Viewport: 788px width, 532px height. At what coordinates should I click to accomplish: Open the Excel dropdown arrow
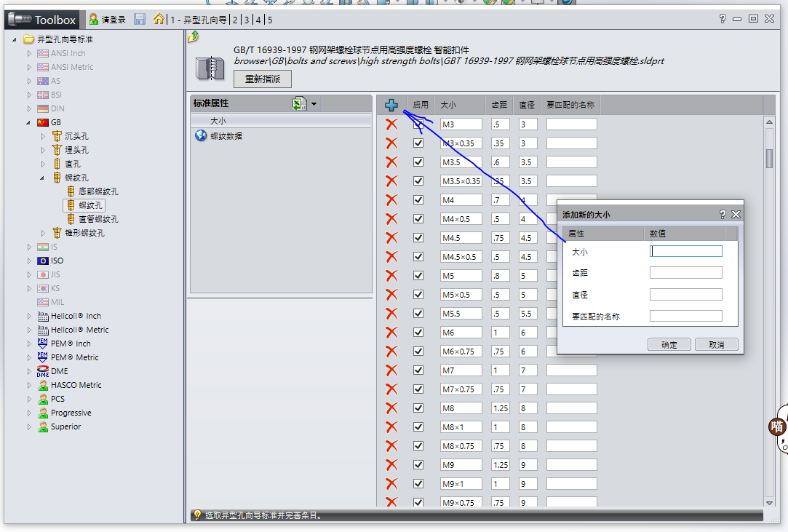coord(314,104)
